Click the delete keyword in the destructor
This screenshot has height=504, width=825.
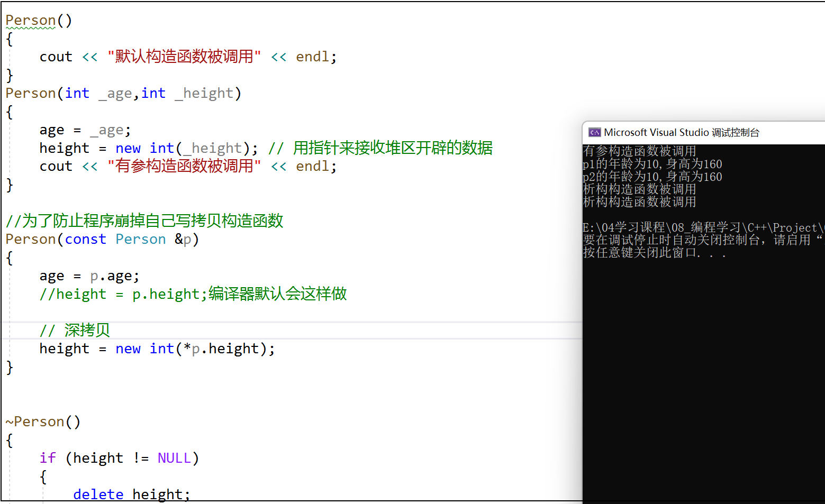(x=98, y=494)
